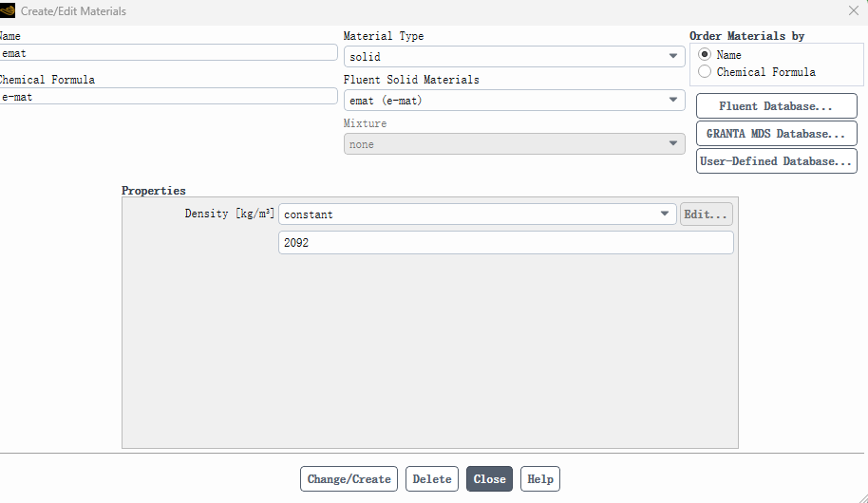Open Help for the materials dialog

click(540, 478)
